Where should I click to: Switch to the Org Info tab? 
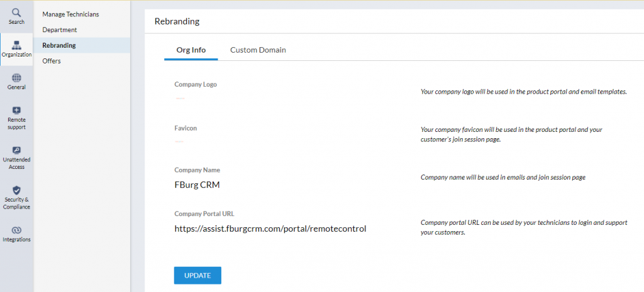(191, 50)
